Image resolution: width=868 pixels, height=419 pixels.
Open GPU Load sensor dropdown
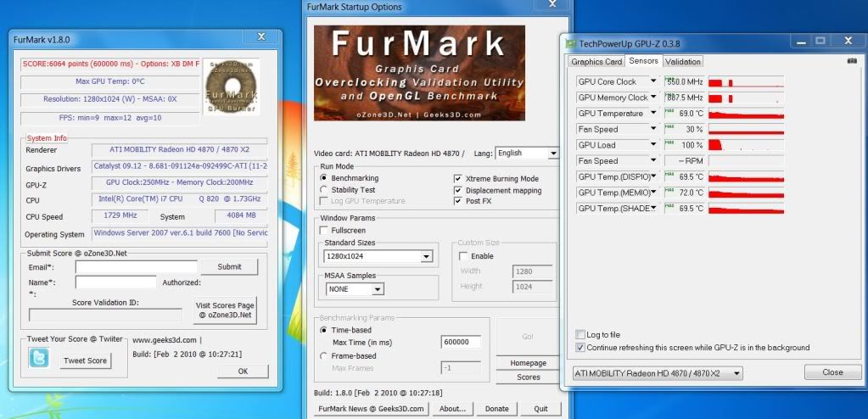click(x=654, y=145)
